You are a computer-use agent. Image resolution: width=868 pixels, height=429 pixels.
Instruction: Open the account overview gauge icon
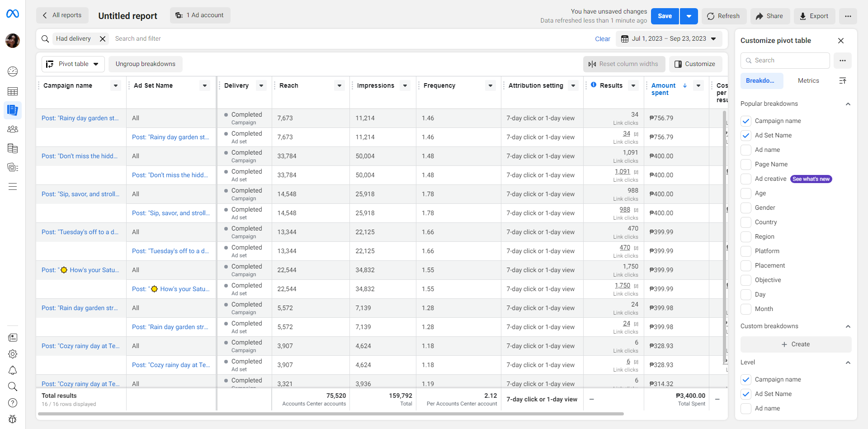tap(13, 71)
